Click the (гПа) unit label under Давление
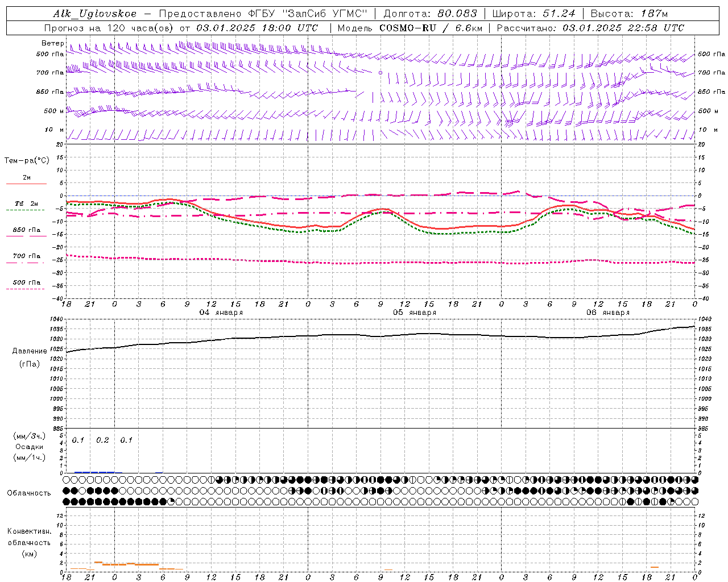728x582 pixels. click(x=30, y=364)
